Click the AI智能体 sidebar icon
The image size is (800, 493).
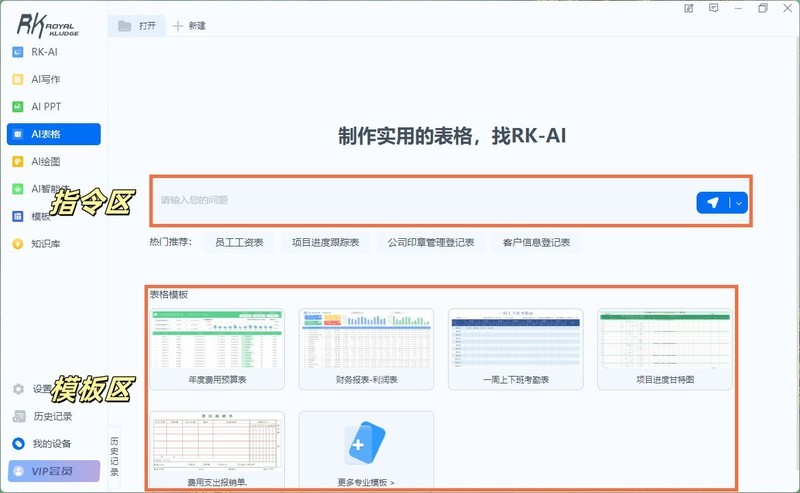tap(18, 189)
